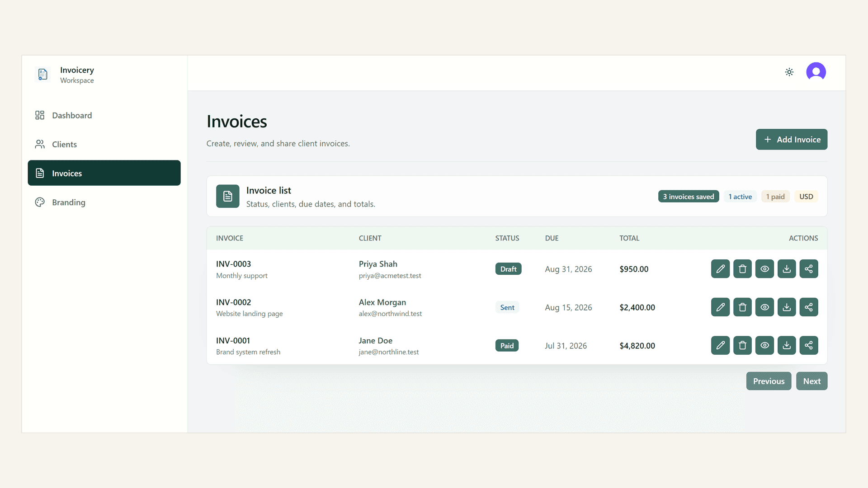
Task: Click the USD currency badge
Action: click(x=806, y=197)
